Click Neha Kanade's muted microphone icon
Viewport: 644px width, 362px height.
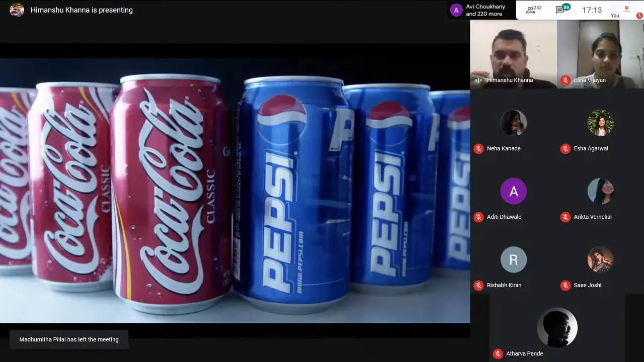[478, 148]
